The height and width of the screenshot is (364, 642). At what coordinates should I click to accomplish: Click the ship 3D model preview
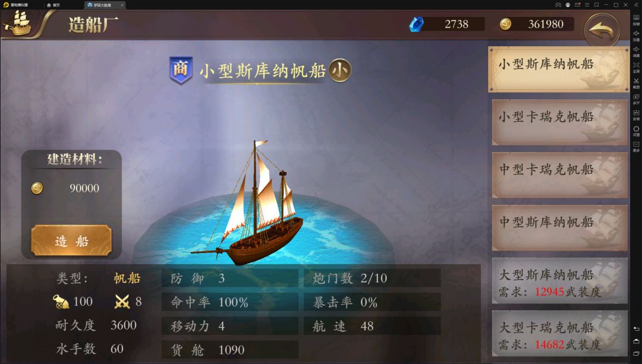click(253, 203)
